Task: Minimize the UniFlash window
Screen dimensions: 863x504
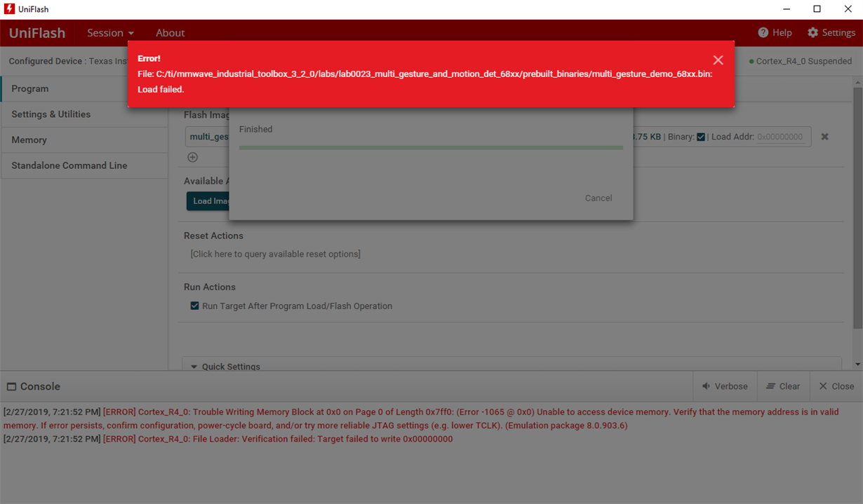Action: point(785,9)
